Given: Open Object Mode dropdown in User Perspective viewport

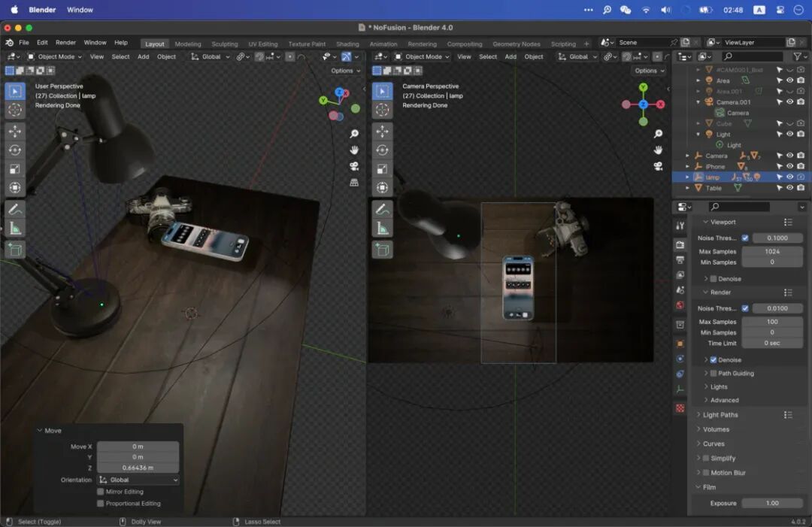Looking at the screenshot, I should tap(54, 56).
